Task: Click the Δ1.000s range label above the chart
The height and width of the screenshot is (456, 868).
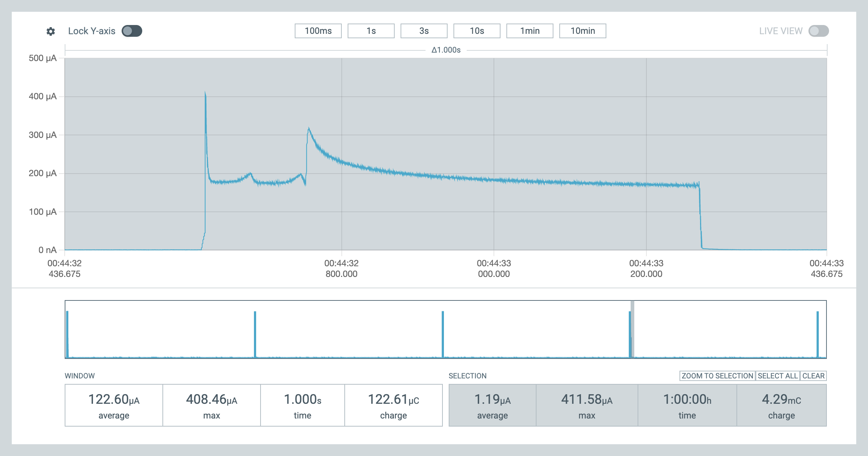Action: point(446,49)
